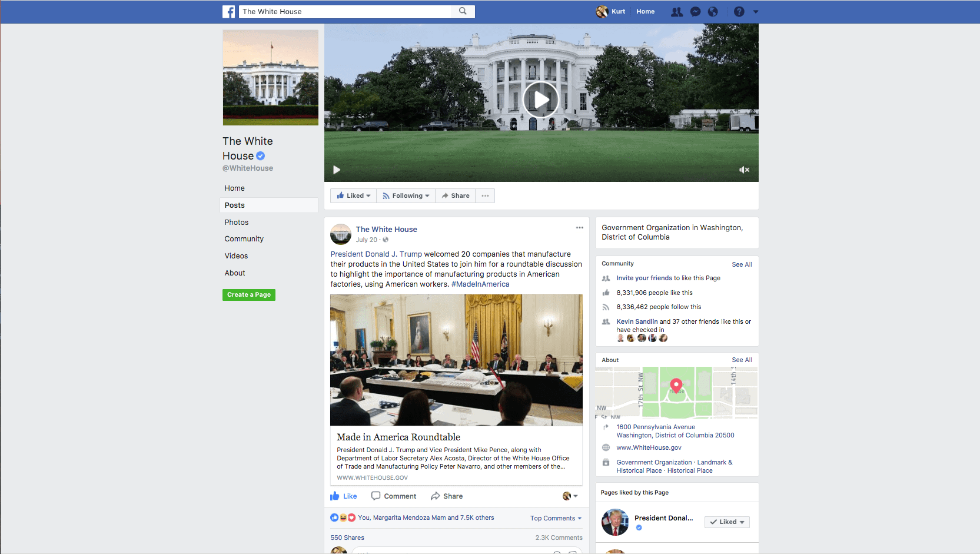
Task: Open the page's more options ellipsis button
Action: tap(485, 195)
